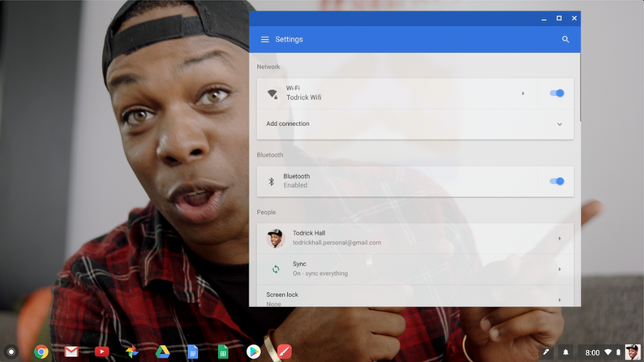
Task: Turn off the Wi-Fi toggle
Action: tap(557, 93)
